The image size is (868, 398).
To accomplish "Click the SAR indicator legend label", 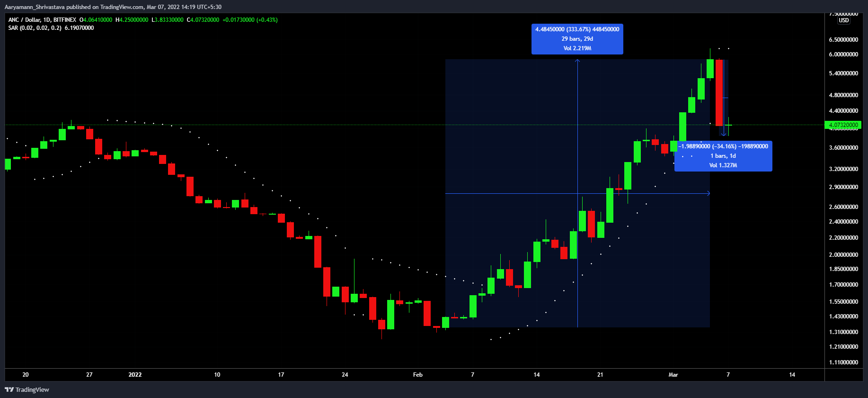I will point(35,28).
